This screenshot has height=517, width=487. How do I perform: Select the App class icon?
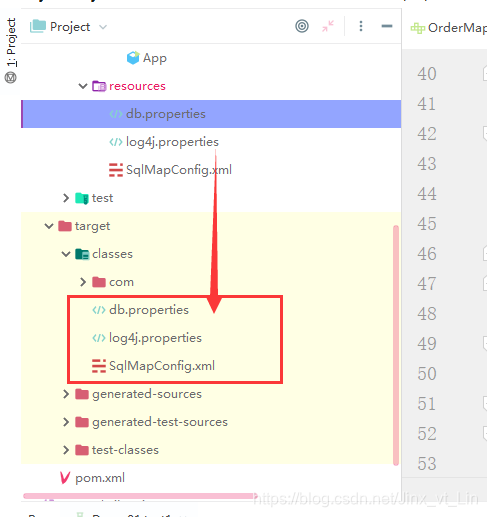[133, 58]
